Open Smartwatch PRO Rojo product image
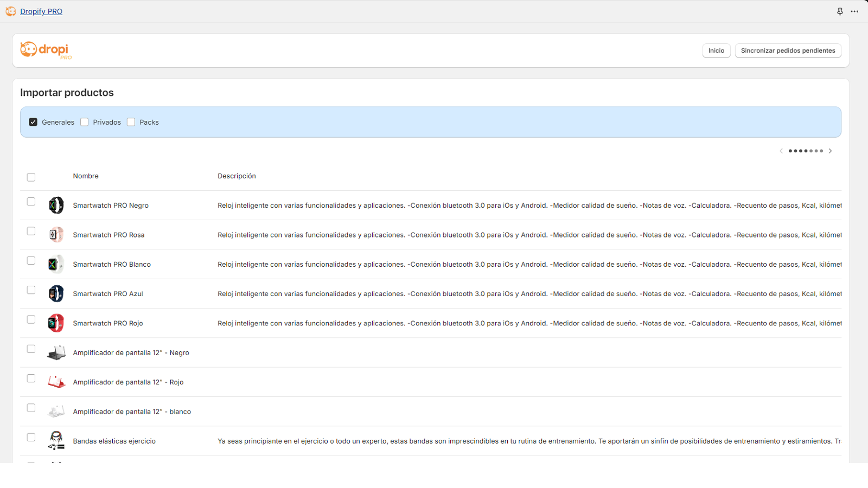 click(x=56, y=323)
